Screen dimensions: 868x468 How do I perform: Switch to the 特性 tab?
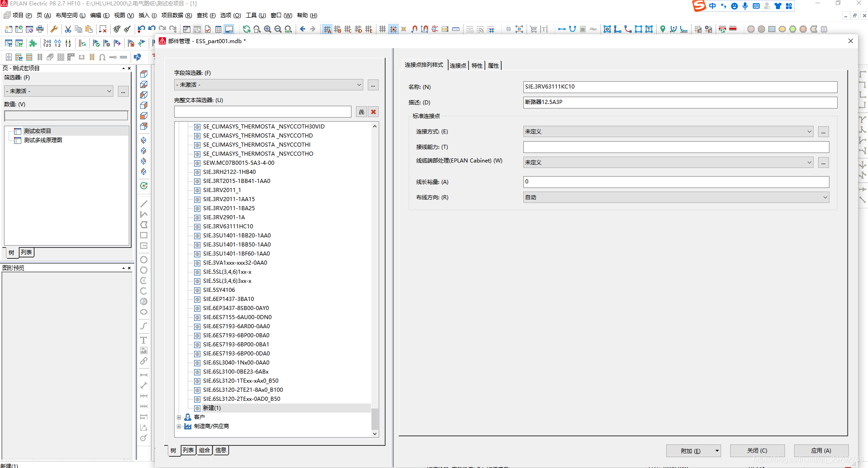[x=477, y=65]
